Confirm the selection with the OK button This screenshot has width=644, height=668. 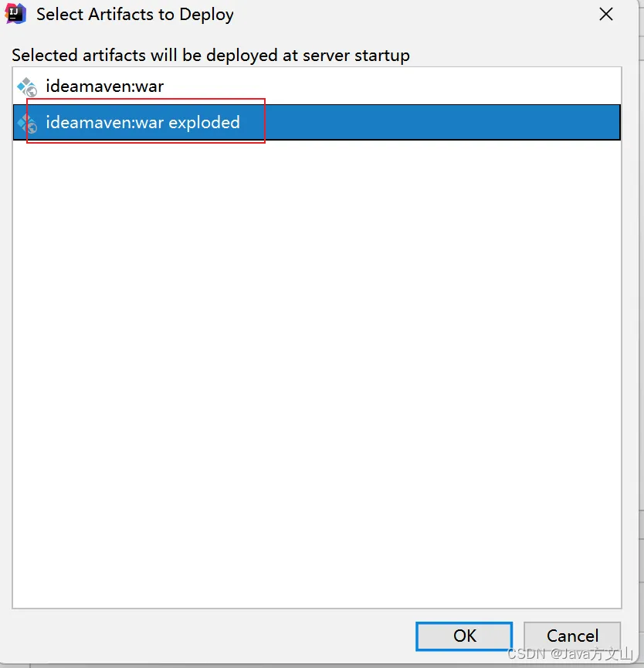point(464,636)
